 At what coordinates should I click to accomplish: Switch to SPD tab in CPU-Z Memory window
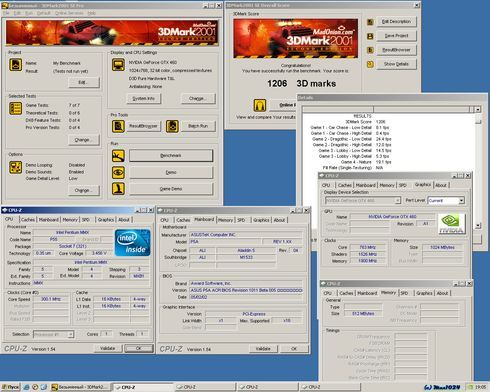(404, 293)
